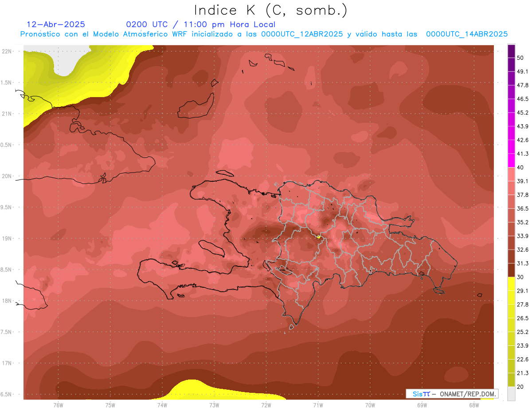Click the legend value "47.8"
This screenshot has width=532, height=411.
(523, 85)
